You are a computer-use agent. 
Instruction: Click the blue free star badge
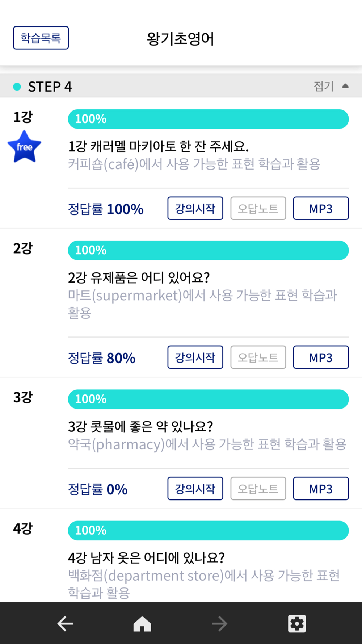click(24, 147)
